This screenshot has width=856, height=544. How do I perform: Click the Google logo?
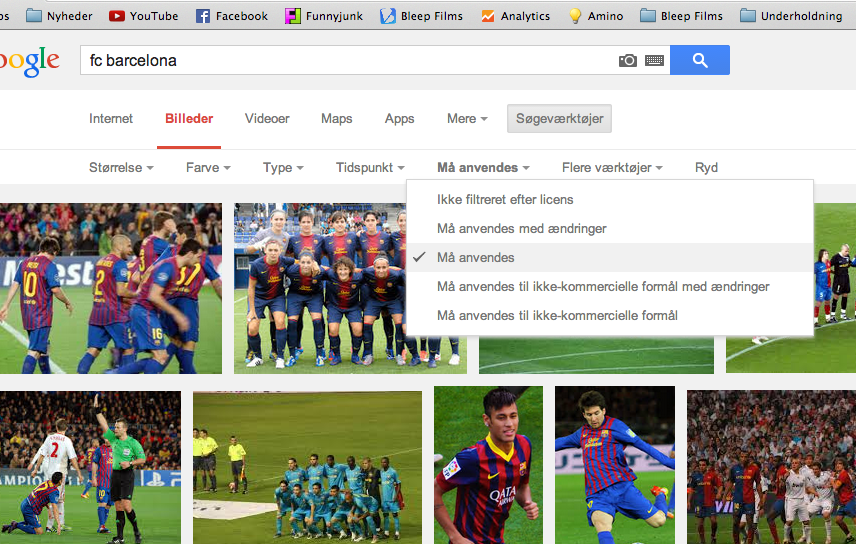(x=30, y=61)
